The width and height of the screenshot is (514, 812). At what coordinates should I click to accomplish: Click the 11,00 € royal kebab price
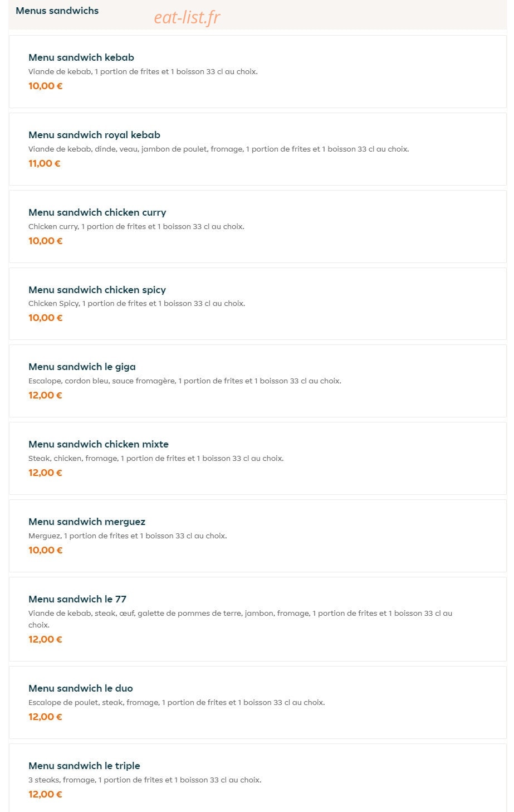45,163
